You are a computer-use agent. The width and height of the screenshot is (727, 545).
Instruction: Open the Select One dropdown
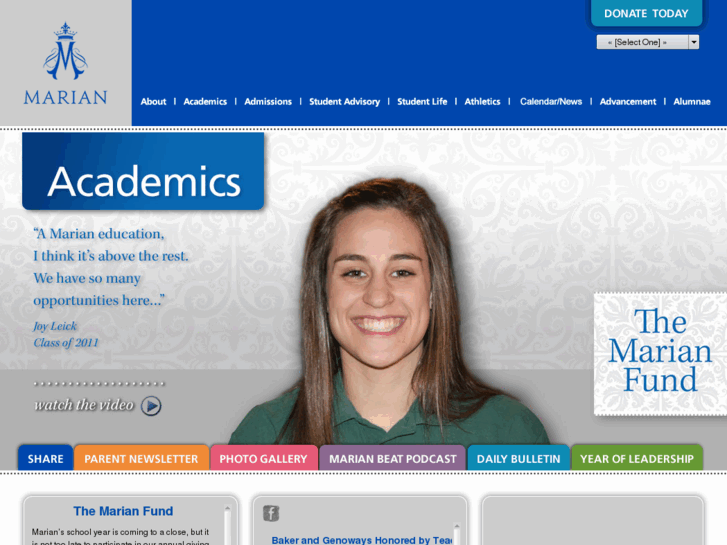(647, 42)
